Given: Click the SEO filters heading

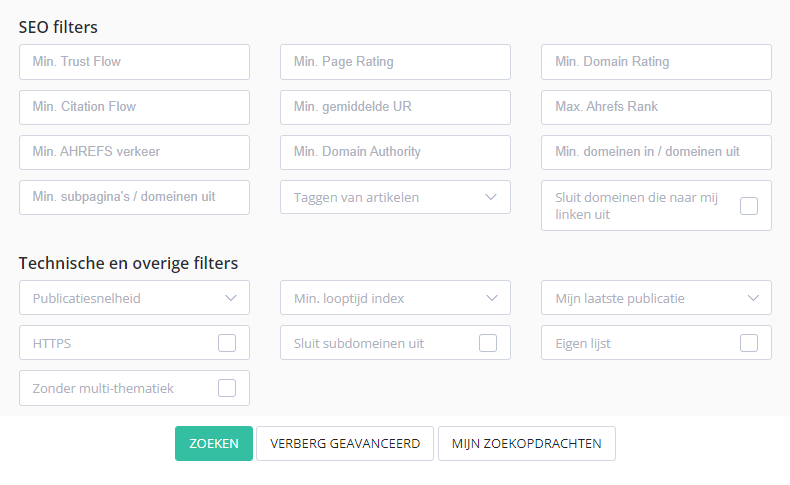Looking at the screenshot, I should [58, 27].
